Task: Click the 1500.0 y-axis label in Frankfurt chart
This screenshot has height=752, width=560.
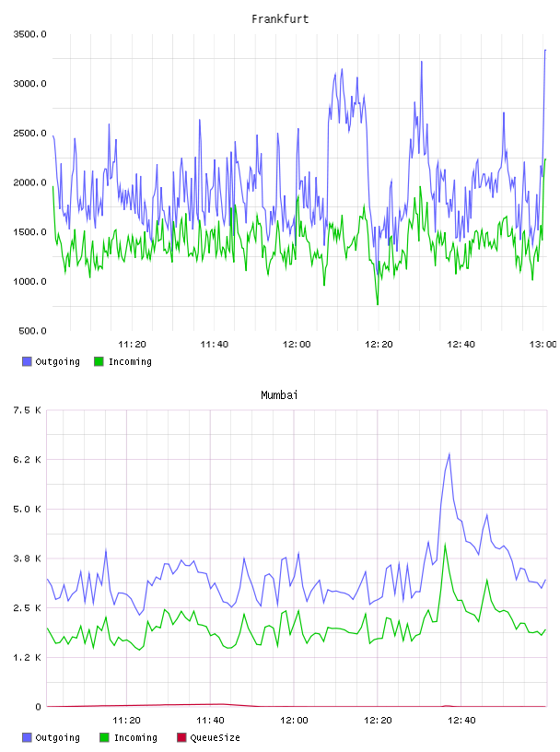Action: click(29, 231)
